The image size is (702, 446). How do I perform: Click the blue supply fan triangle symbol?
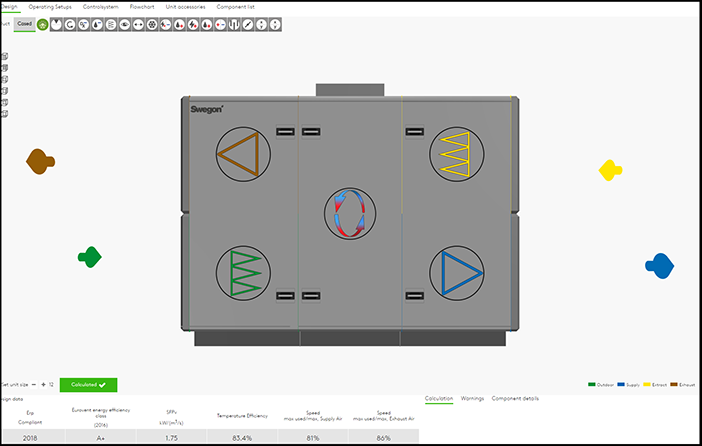coord(456,271)
